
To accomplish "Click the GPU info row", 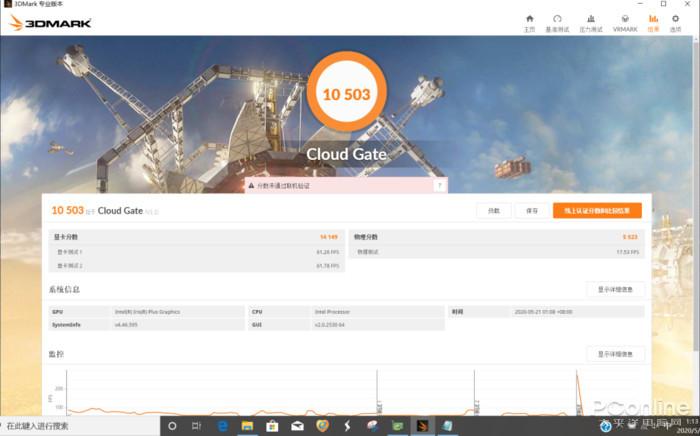I will click(x=147, y=312).
